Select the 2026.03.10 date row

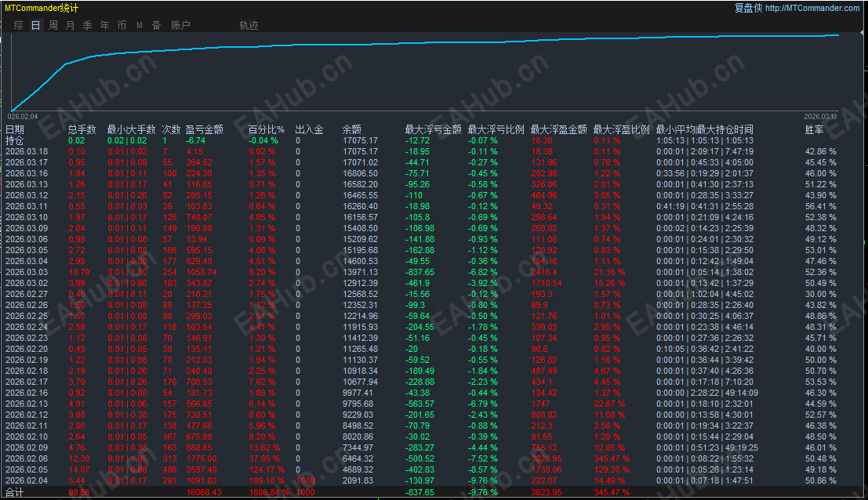(x=27, y=217)
